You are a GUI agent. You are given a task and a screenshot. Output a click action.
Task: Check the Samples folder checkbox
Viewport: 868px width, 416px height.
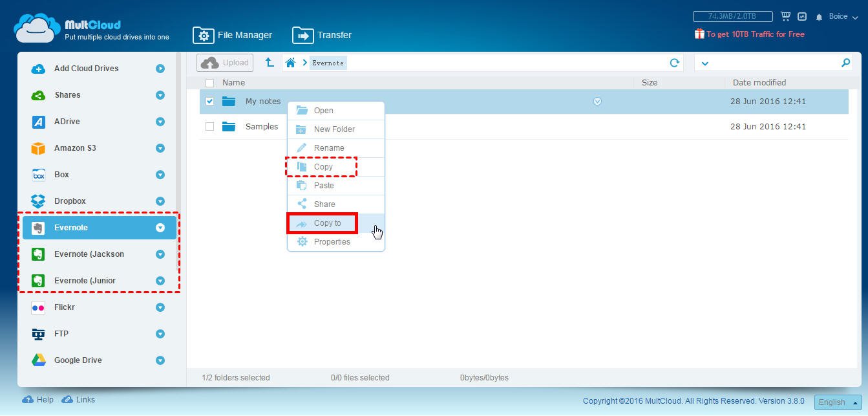pos(209,126)
